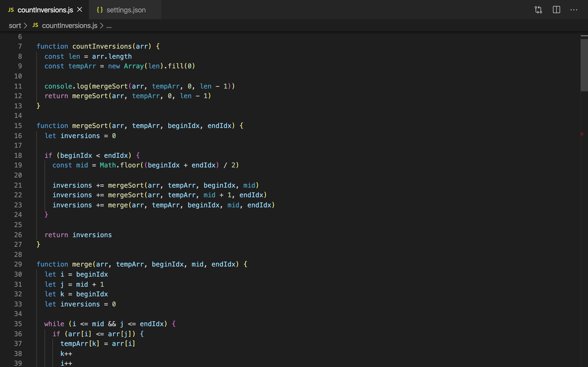Select the countInversions.js tab
The image size is (588, 367).
pyautogui.click(x=45, y=10)
